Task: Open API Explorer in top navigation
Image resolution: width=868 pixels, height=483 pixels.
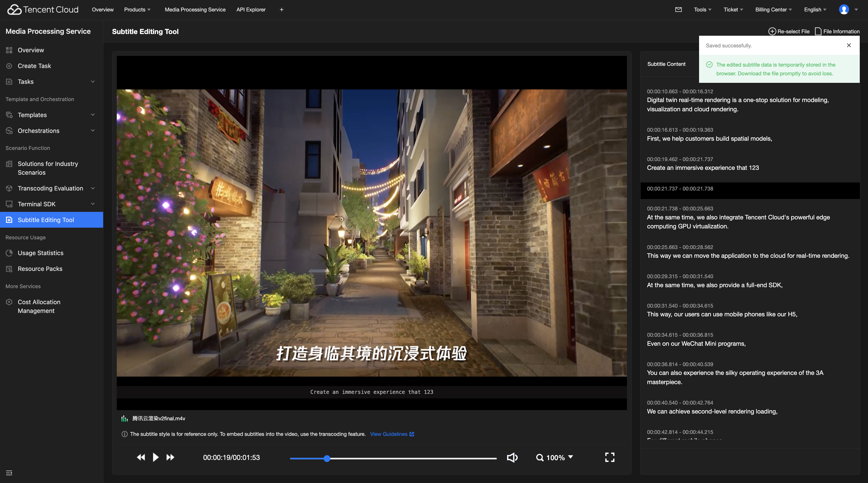Action: pyautogui.click(x=251, y=9)
